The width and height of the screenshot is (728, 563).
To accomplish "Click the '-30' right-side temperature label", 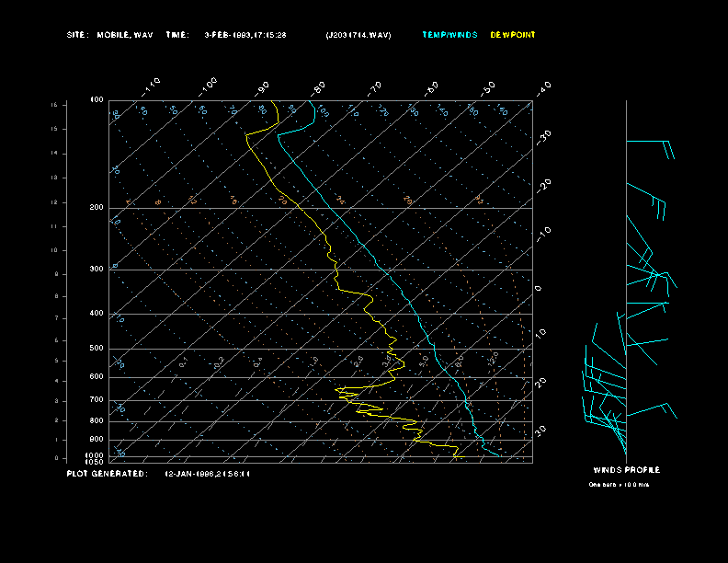I will pos(543,137).
